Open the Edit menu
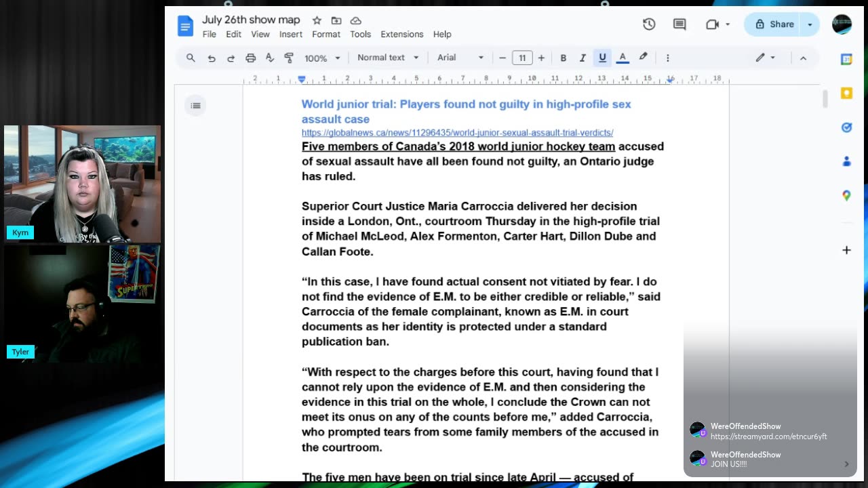 [233, 34]
